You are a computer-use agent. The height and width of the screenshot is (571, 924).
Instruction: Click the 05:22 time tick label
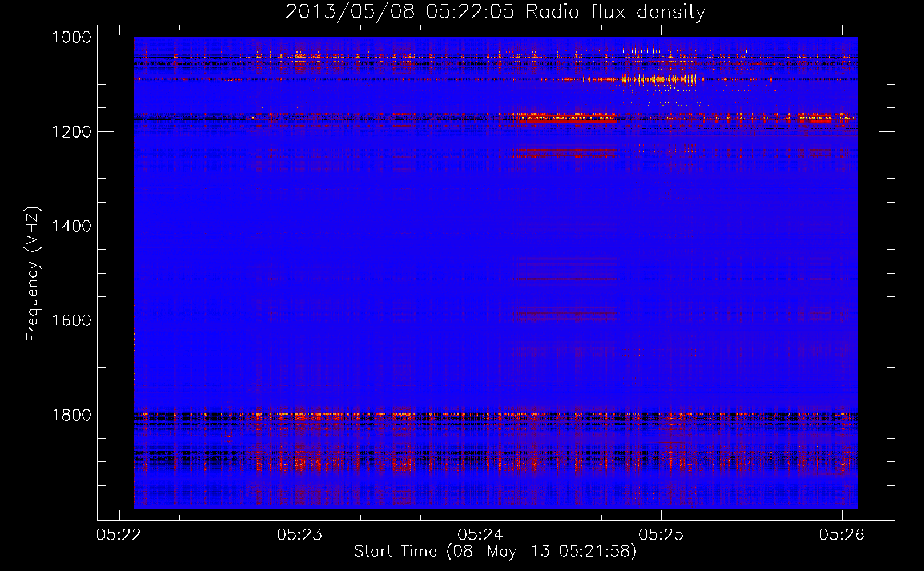119,535
